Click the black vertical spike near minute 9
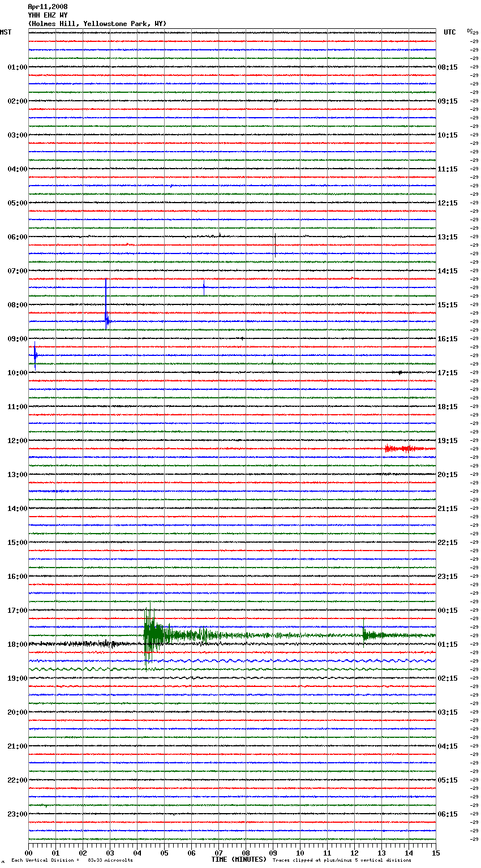Image resolution: width=481 pixels, height=868 pixels. pyautogui.click(x=275, y=245)
